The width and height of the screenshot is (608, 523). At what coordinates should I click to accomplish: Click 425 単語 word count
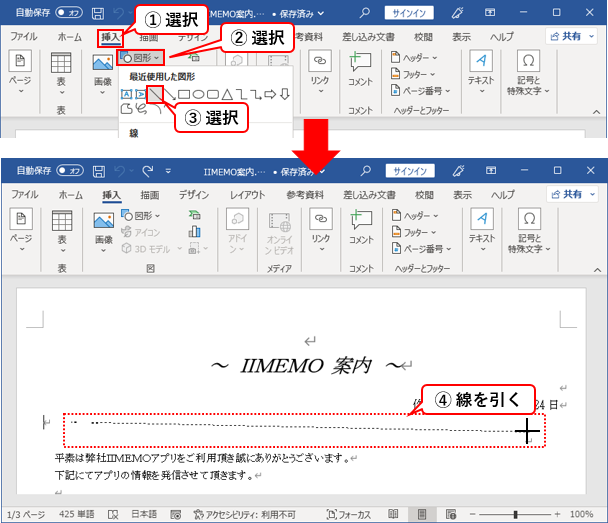tap(76, 514)
